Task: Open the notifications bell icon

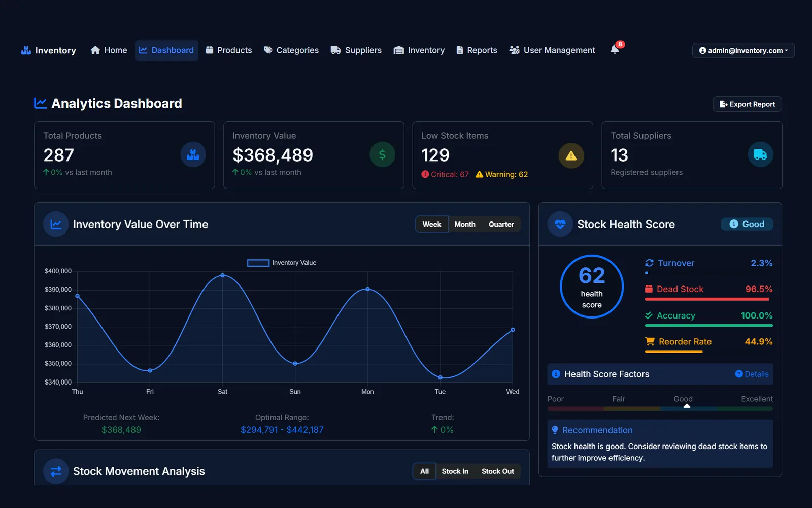Action: click(x=615, y=49)
